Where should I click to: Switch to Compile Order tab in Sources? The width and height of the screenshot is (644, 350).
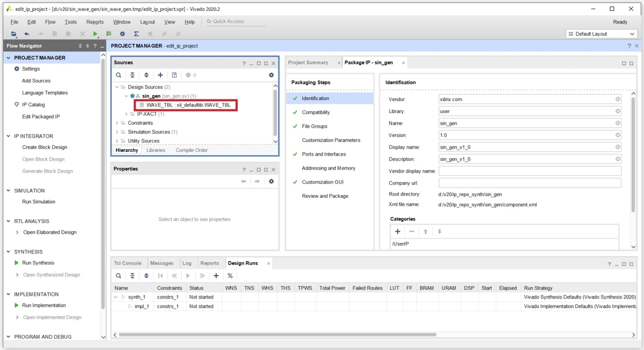(192, 151)
